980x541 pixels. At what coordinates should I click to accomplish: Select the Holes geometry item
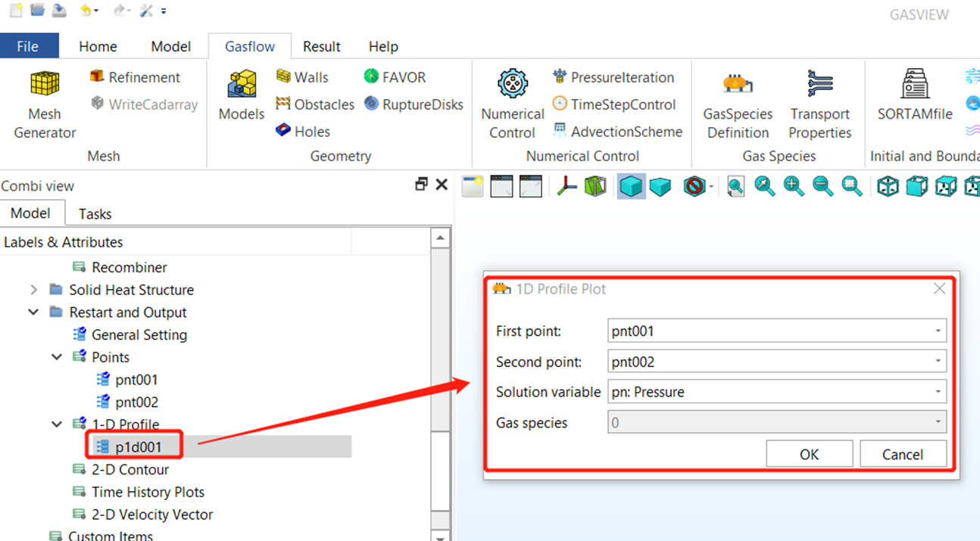tap(303, 132)
